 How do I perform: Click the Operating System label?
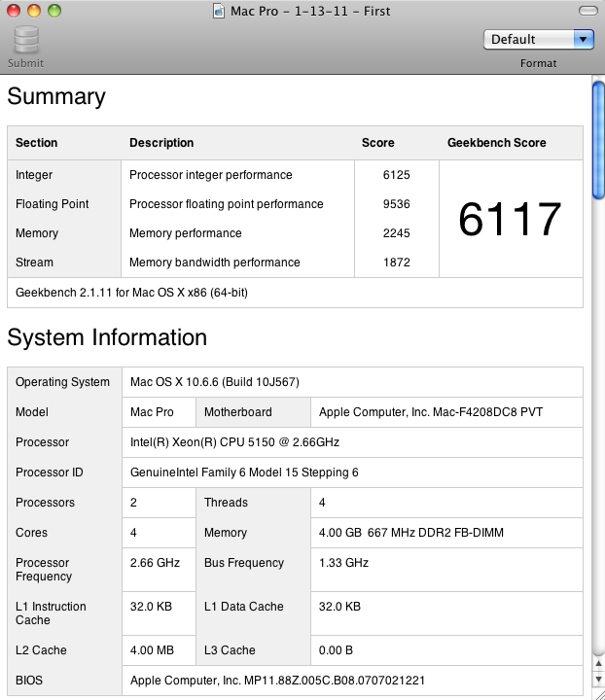click(x=62, y=382)
